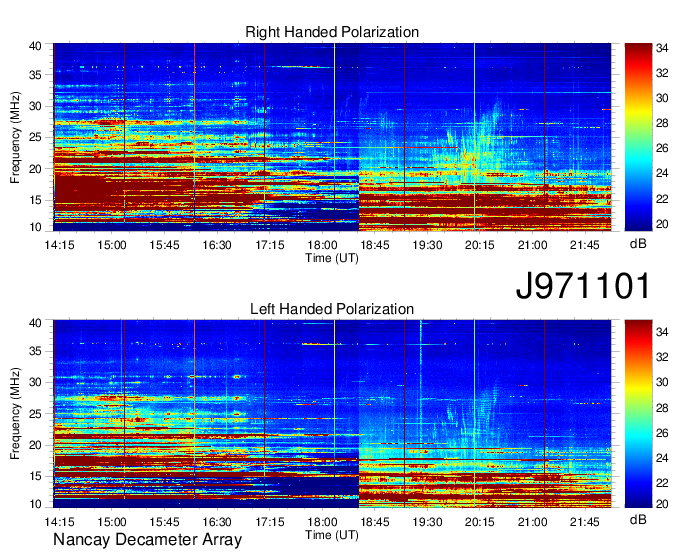Image resolution: width=680 pixels, height=552 pixels.
Task: Click the 21:45 tick on top plot
Action: point(585,245)
